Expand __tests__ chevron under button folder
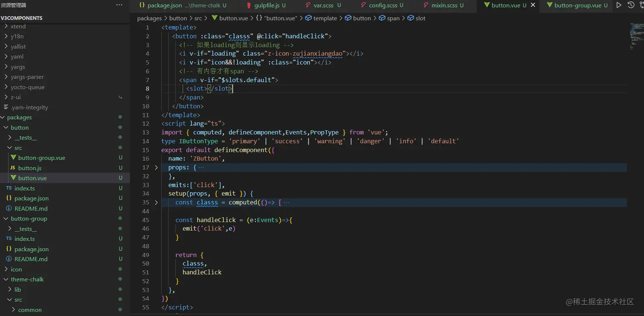This screenshot has width=644, height=316. click(x=10, y=138)
